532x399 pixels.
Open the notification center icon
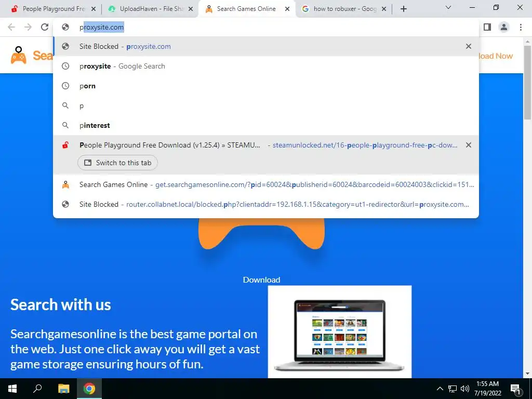coord(516,389)
